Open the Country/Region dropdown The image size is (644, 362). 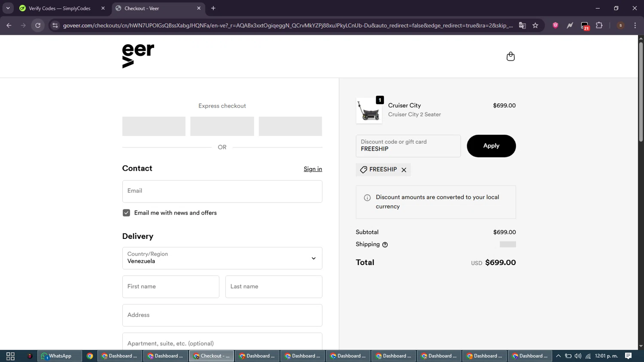click(x=222, y=258)
